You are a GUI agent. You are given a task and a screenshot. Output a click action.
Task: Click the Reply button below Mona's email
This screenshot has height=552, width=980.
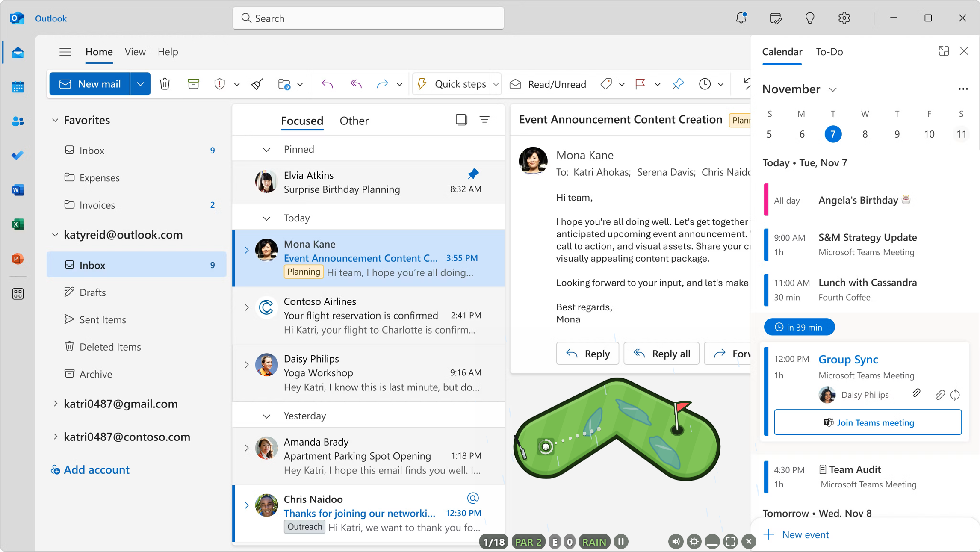tap(587, 354)
